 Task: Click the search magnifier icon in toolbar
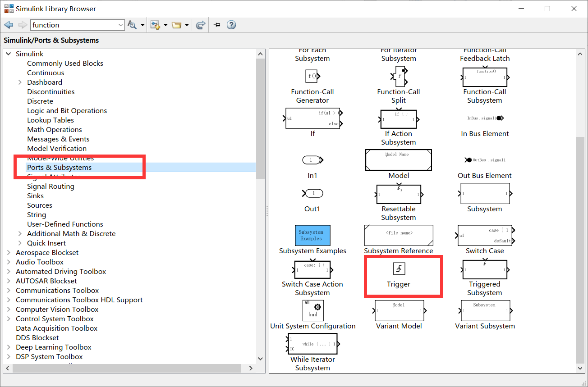(x=132, y=25)
